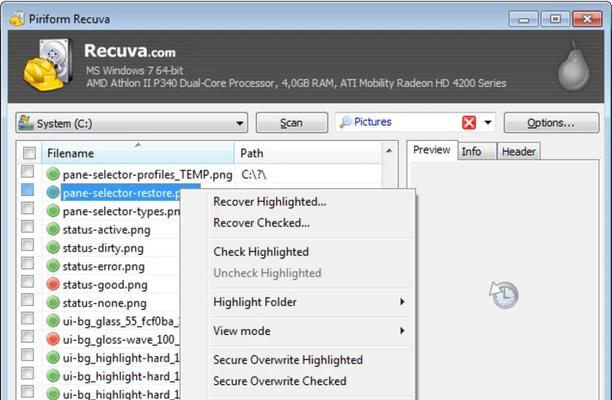Close the Piriform Recuva window

coord(587,19)
